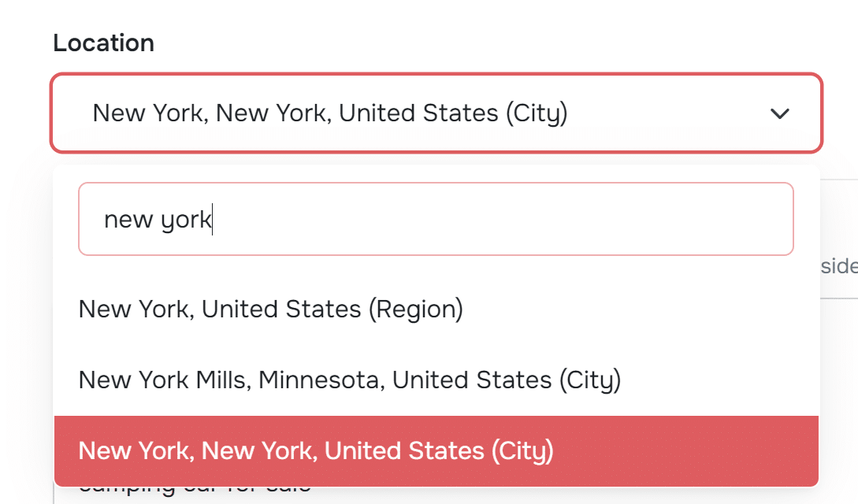
Task: Click the first suggestion in the dropdown
Action: coord(269,309)
